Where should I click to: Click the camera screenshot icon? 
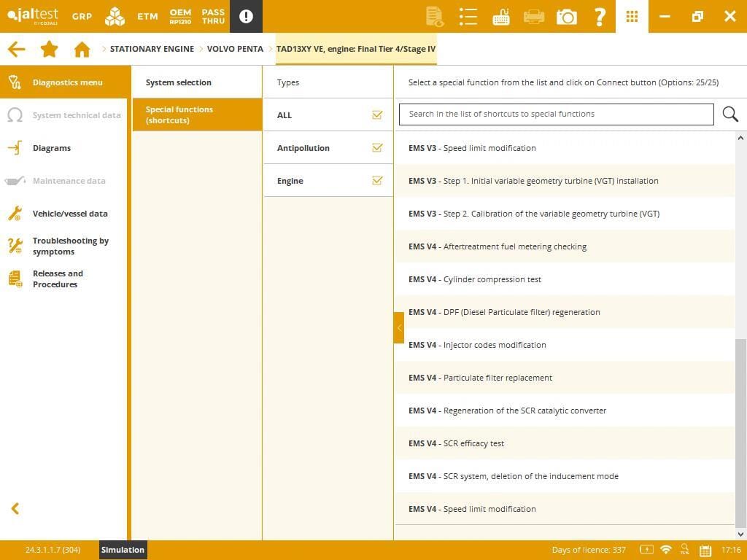click(566, 16)
